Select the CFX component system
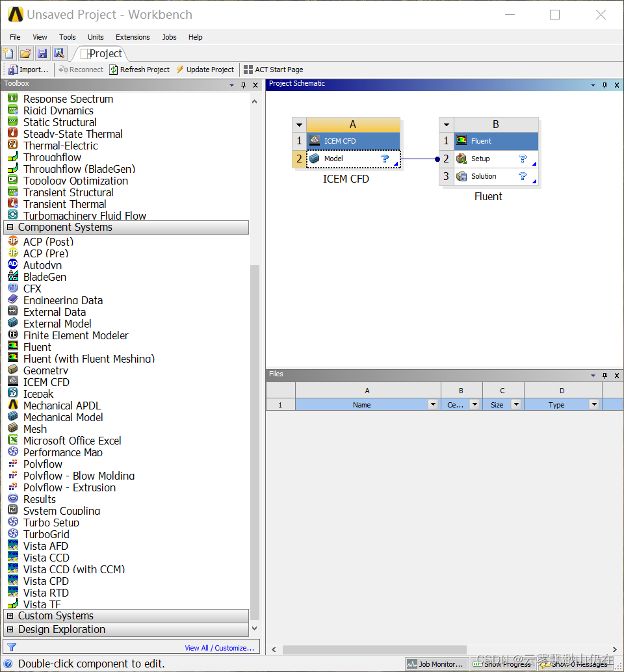The image size is (624, 672). 32,289
